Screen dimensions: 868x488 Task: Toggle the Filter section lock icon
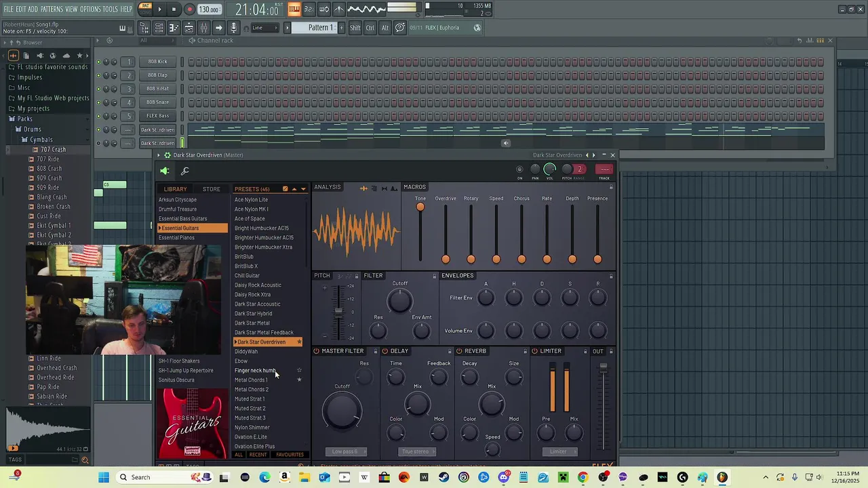tap(435, 276)
